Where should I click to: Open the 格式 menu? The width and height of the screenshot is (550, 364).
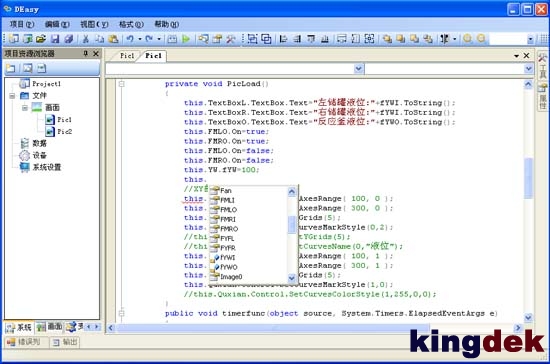131,24
